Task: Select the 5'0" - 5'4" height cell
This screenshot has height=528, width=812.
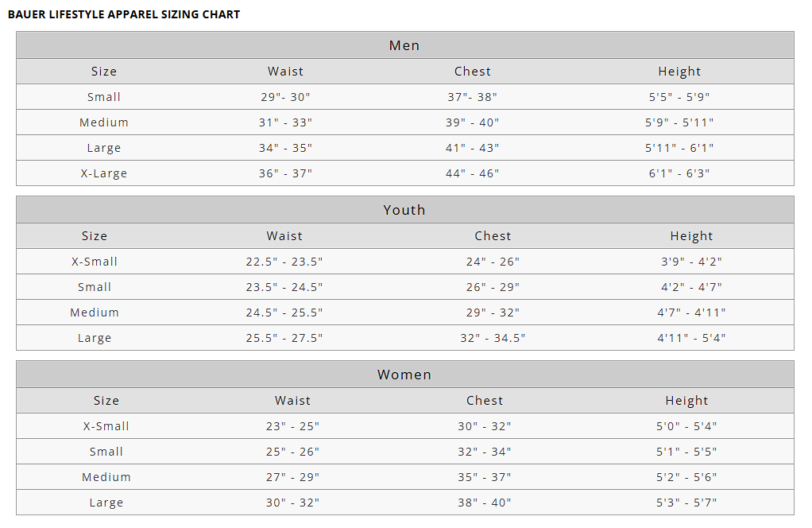Action: [686, 426]
